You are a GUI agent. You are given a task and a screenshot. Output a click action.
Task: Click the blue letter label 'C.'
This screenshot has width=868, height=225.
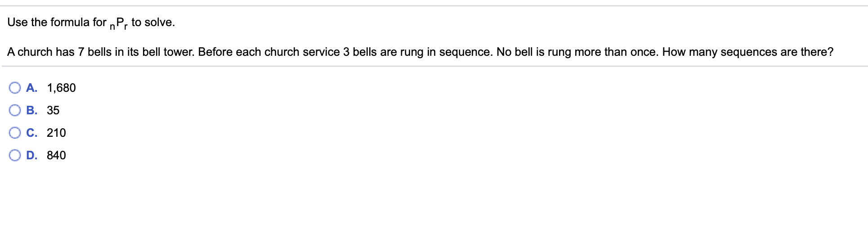[x=31, y=133]
